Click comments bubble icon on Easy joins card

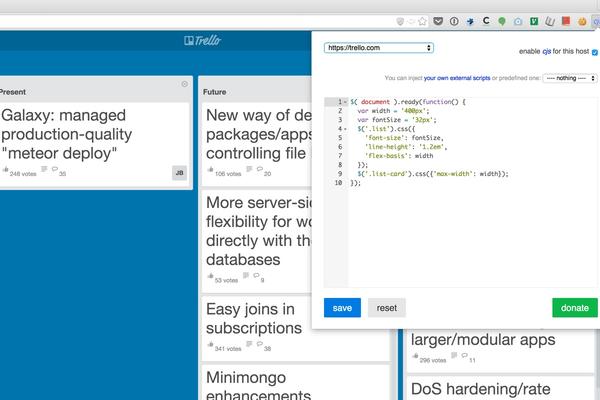(x=260, y=344)
